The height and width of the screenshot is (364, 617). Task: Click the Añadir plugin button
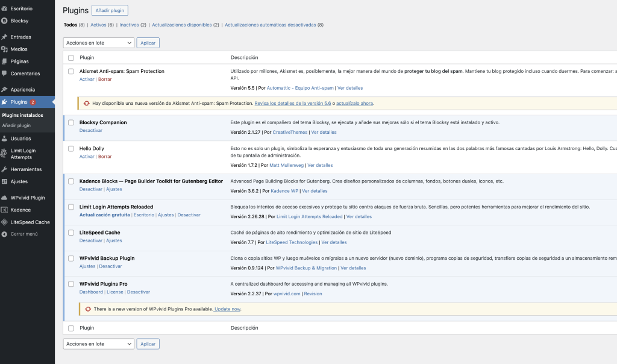tap(110, 10)
